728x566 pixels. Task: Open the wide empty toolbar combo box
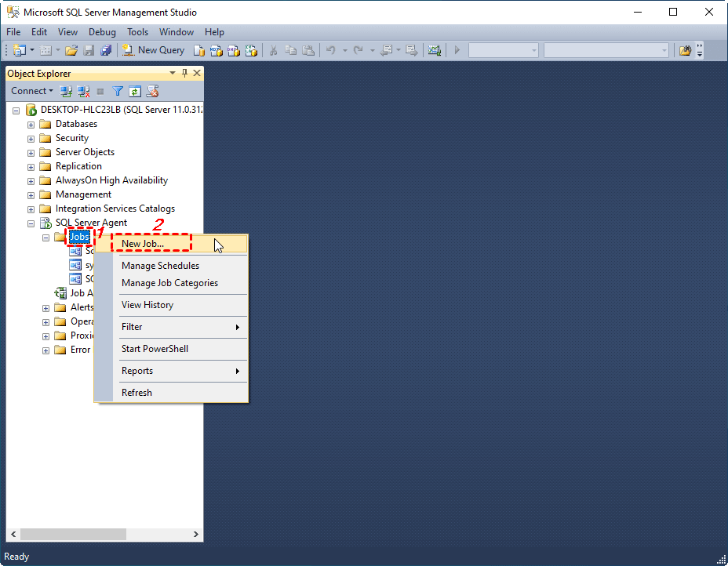(x=606, y=50)
